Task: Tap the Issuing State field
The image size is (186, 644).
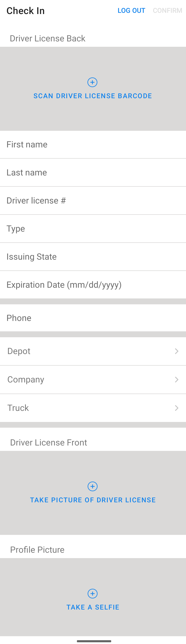Action: coord(93,257)
